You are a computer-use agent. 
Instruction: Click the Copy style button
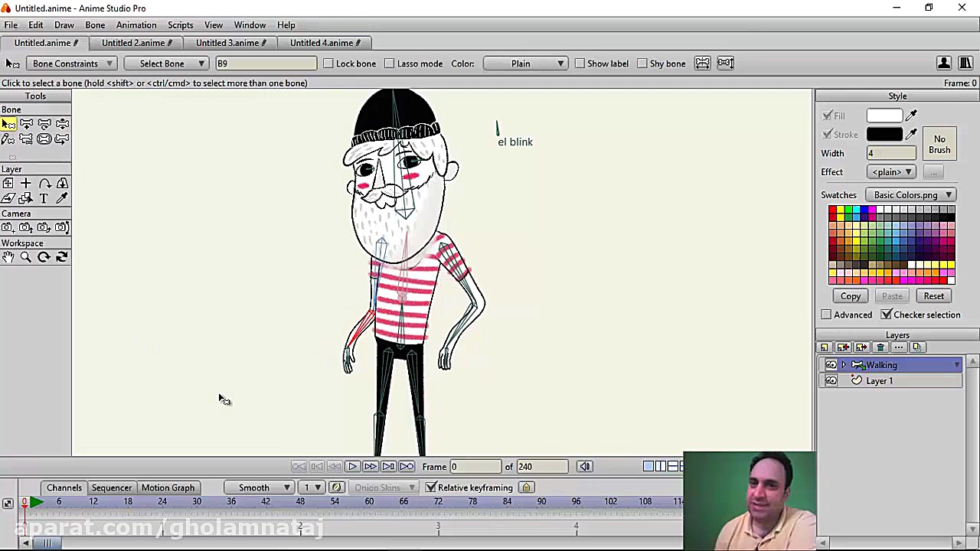pyautogui.click(x=851, y=296)
